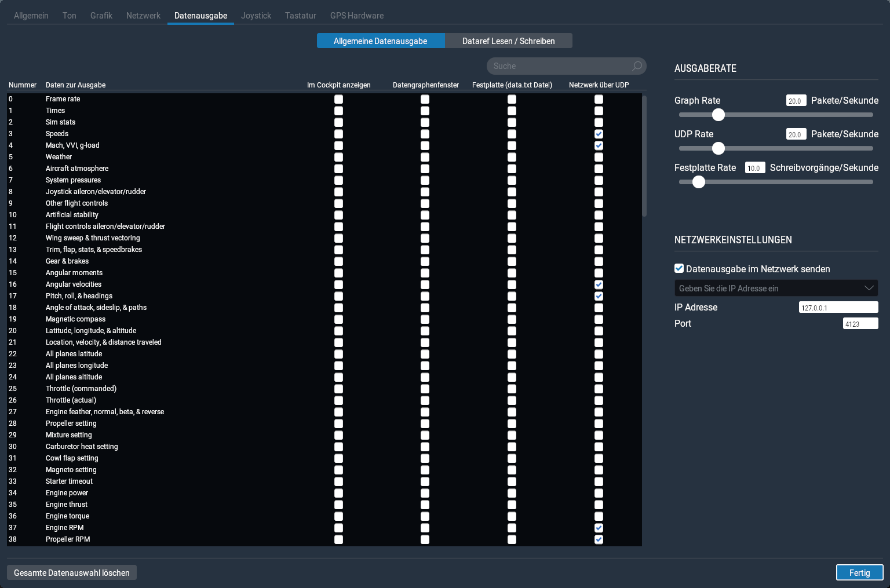This screenshot has height=588, width=890.
Task: Enable cockpit display for Frame rate
Action: (x=338, y=99)
